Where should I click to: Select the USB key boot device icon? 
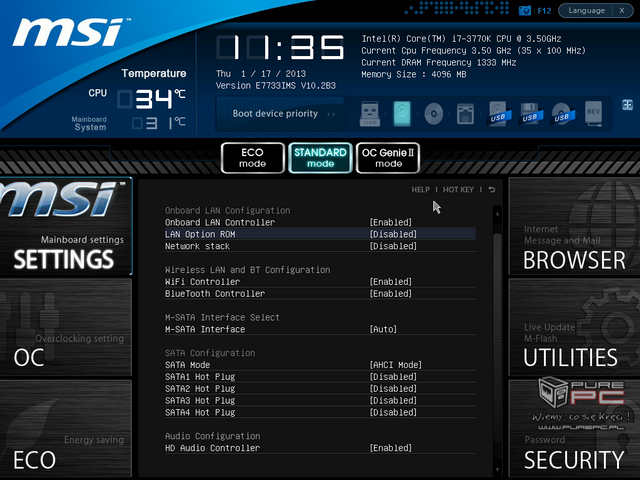point(369,113)
